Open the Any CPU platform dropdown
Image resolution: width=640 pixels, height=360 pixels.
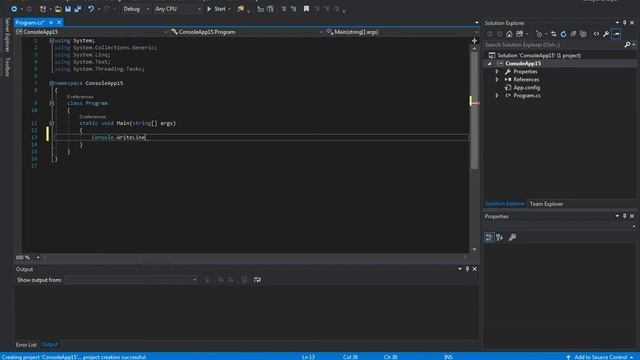[178, 9]
